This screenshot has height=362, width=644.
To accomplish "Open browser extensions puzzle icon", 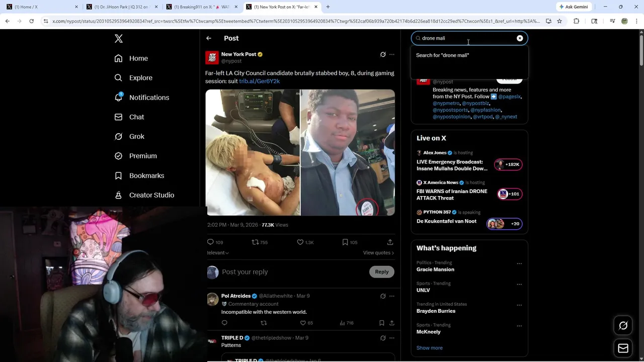I will pyautogui.click(x=577, y=21).
